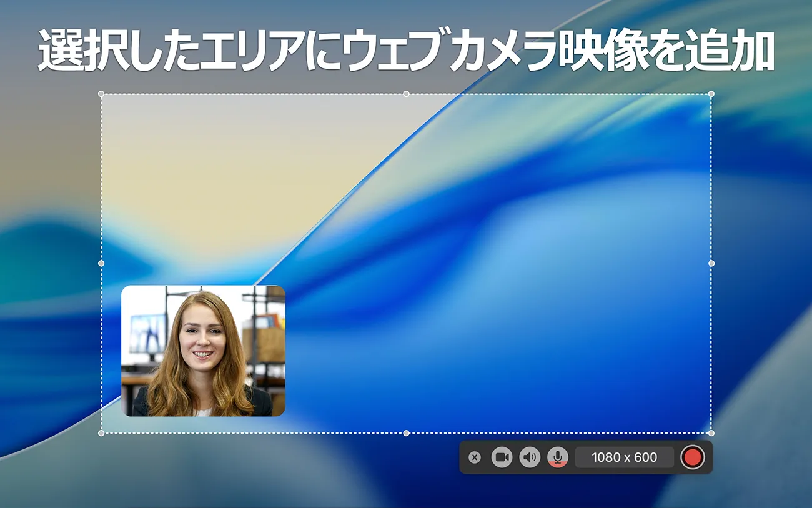Close the recording toolbar with X button
812x508 pixels.
[x=475, y=457]
